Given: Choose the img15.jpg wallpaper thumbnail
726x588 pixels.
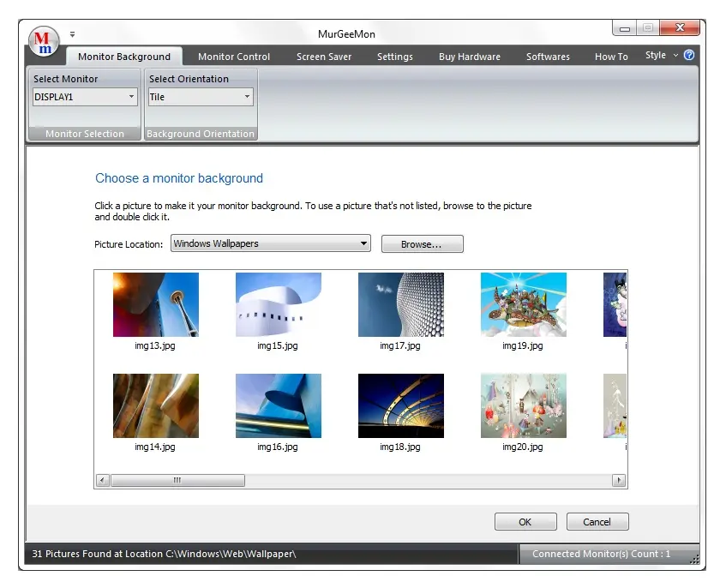Looking at the screenshot, I should (278, 304).
